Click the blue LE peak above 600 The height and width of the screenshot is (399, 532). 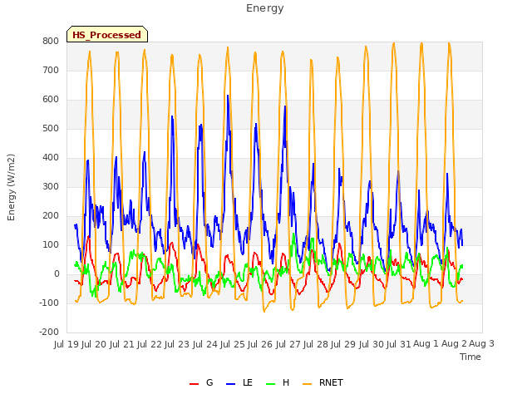coord(228,96)
